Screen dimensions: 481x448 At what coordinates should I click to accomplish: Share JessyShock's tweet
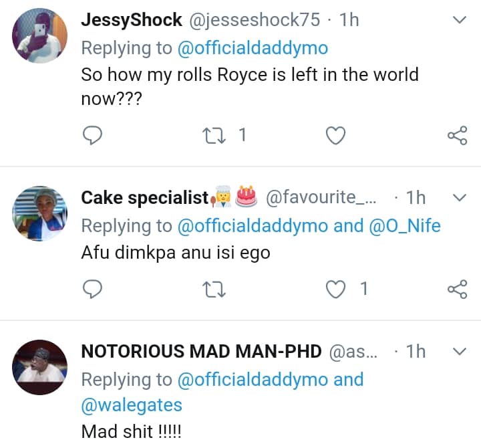[x=457, y=136]
